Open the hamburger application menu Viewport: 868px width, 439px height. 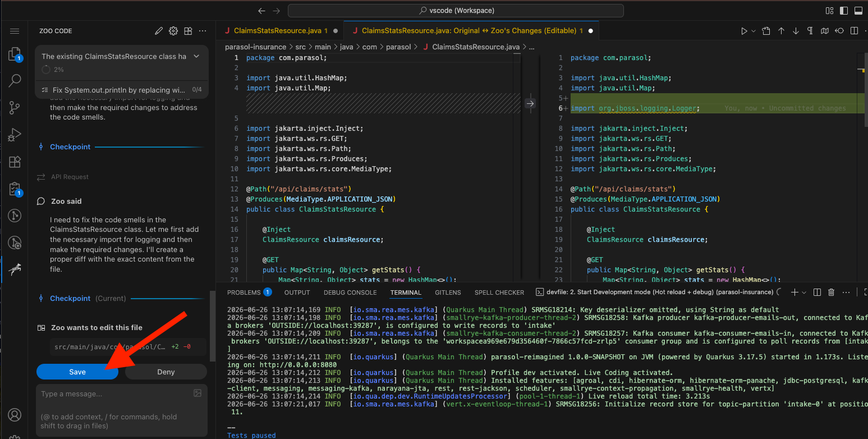click(15, 31)
